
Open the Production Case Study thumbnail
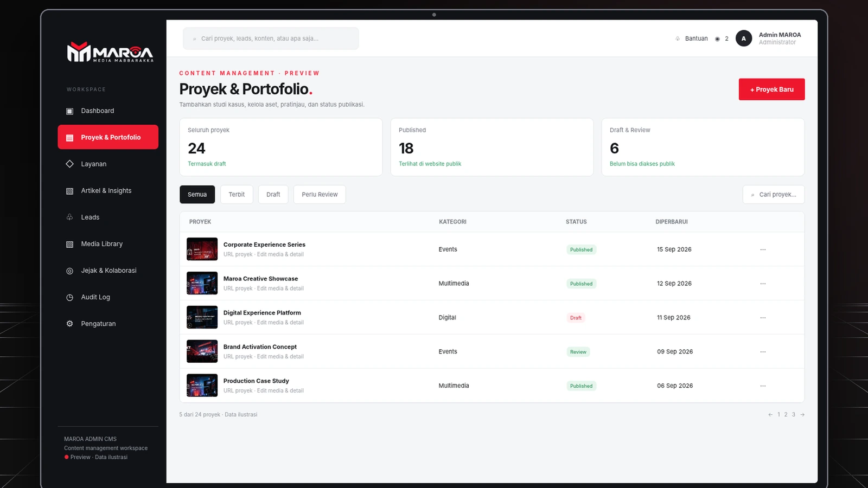[202, 386]
